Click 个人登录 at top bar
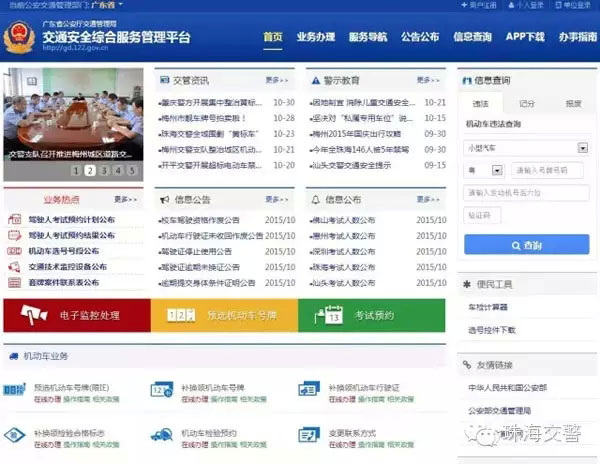 point(526,5)
